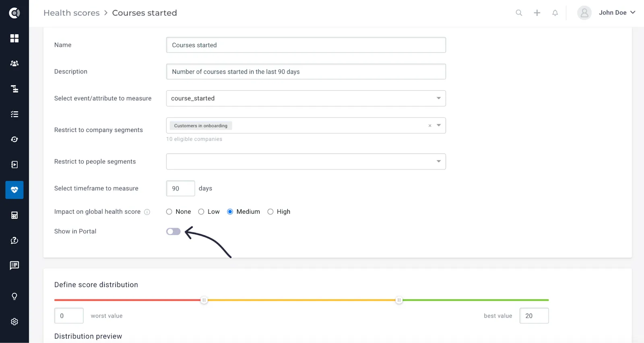
Task: Click the best value input field
Action: click(534, 316)
